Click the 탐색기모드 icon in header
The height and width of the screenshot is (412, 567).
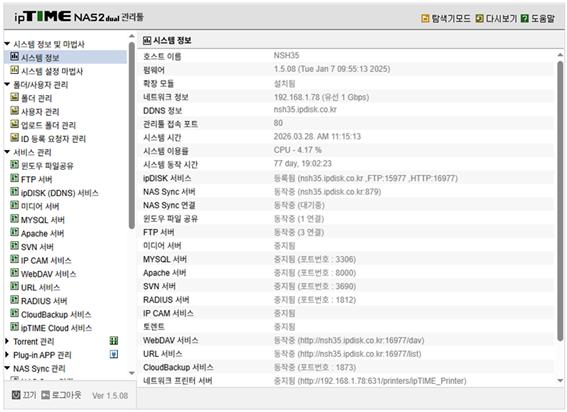point(426,18)
